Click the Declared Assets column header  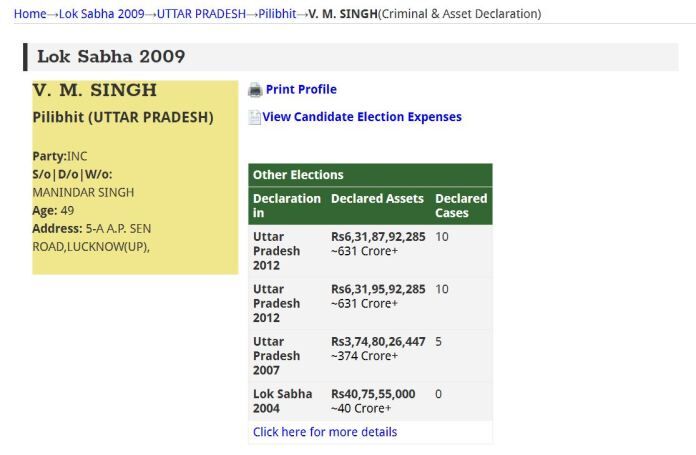coord(377,199)
